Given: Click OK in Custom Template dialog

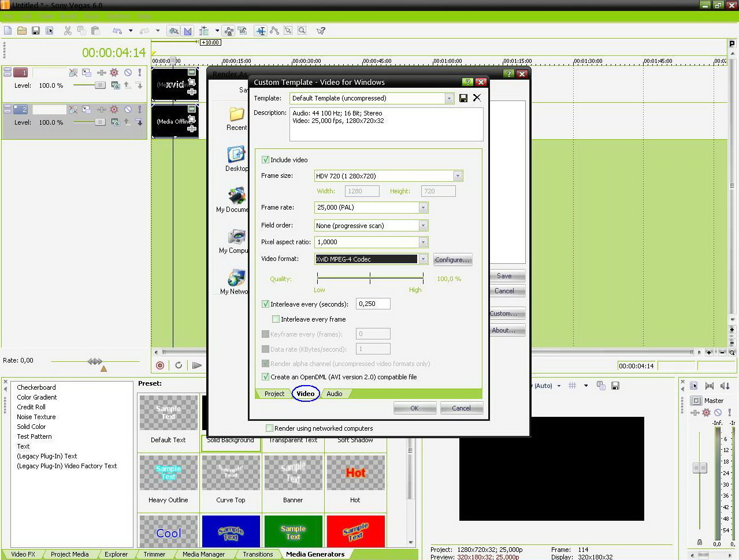Looking at the screenshot, I should coord(414,408).
